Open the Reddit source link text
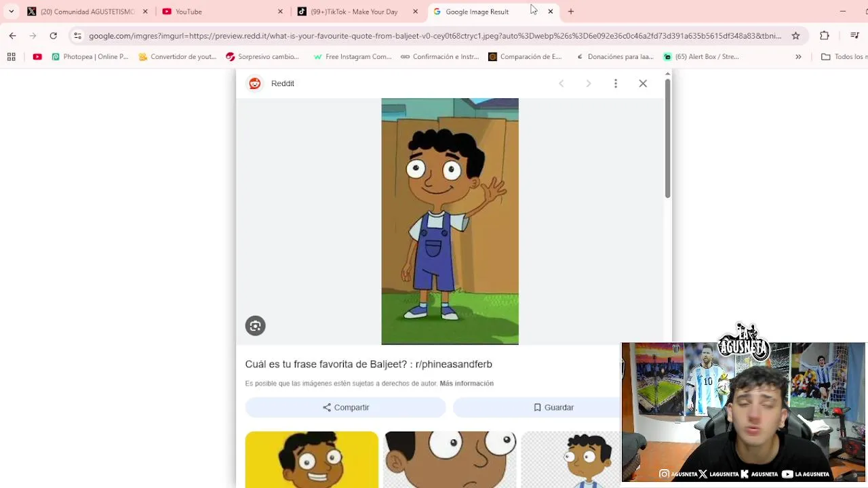This screenshot has width=868, height=488. [x=283, y=83]
